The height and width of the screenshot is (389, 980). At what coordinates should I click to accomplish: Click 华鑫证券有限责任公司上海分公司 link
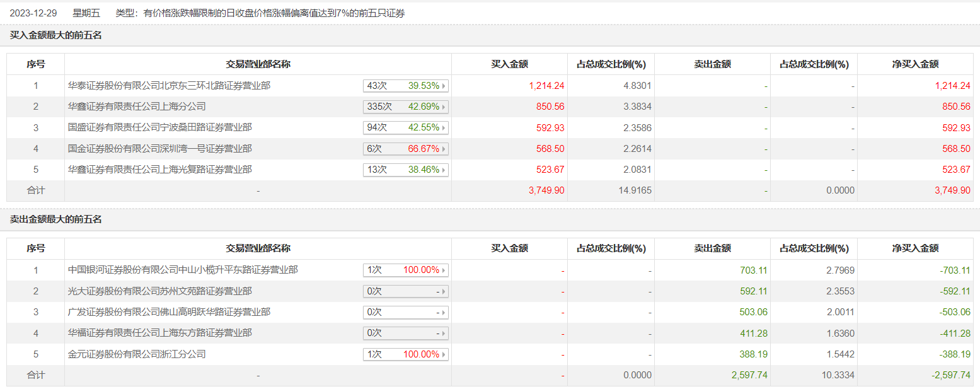click(x=137, y=107)
